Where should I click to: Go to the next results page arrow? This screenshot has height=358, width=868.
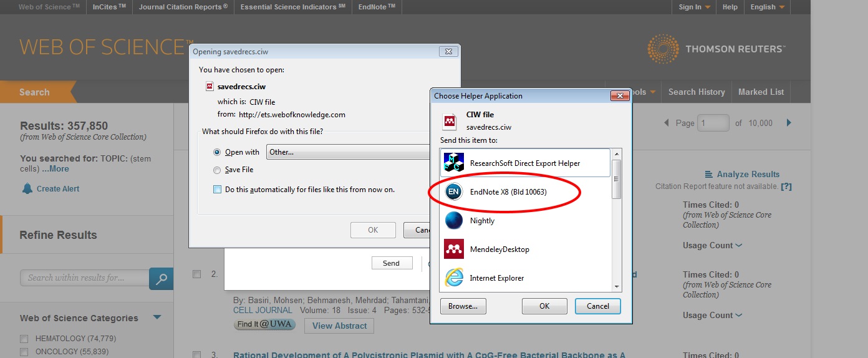tap(789, 123)
